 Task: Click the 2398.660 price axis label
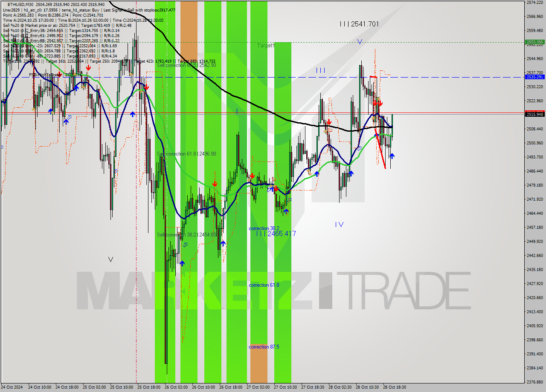pyautogui.click(x=535, y=340)
